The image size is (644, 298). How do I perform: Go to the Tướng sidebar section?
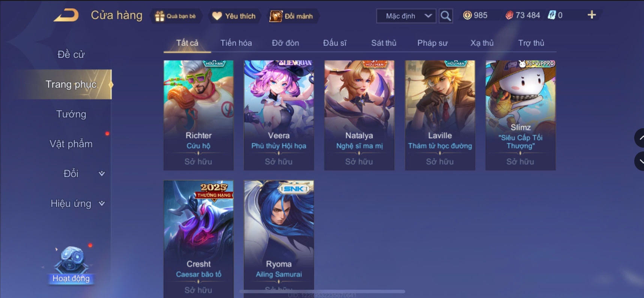point(71,114)
